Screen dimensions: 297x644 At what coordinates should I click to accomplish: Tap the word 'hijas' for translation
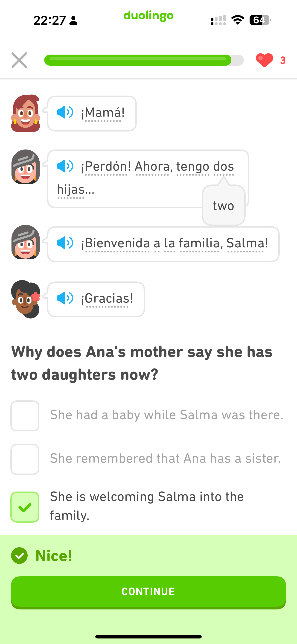tap(71, 190)
